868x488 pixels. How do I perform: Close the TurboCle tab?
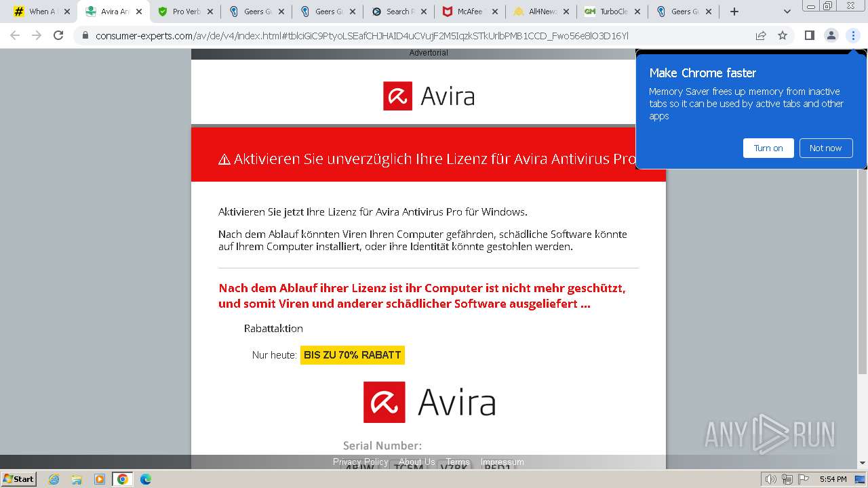pyautogui.click(x=637, y=12)
